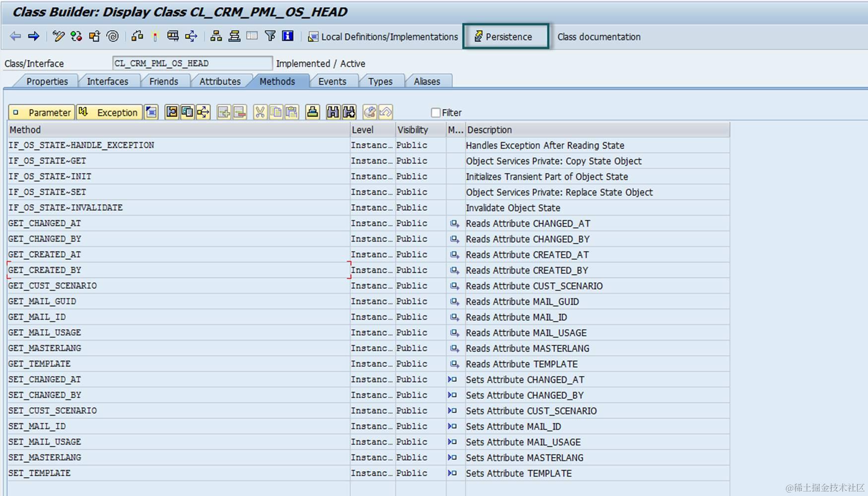Click method type icon in GET_MAIL_ID row
This screenshot has height=496, width=868.
coord(454,317)
